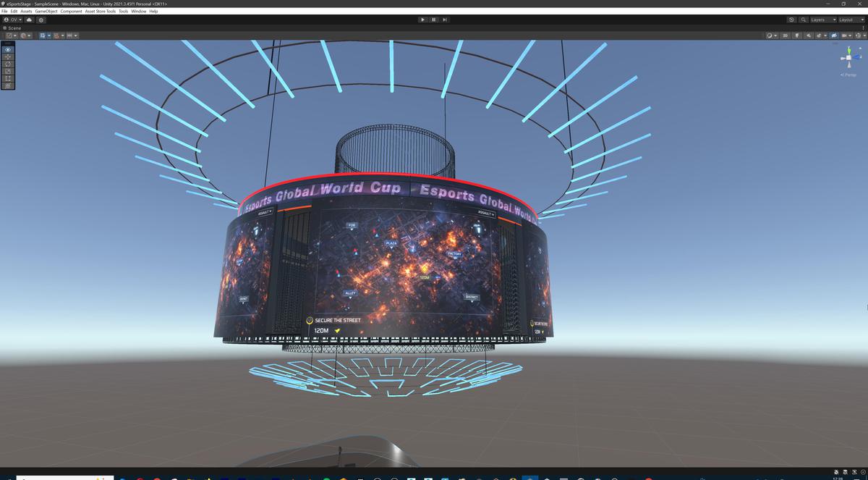Open Unity cloud services panel
This screenshot has width=868, height=480.
[x=30, y=20]
